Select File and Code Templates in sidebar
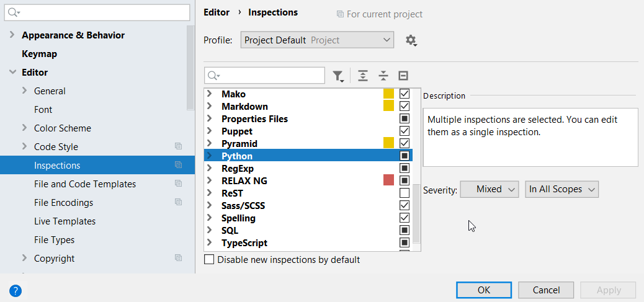This screenshot has height=302, width=644. (x=85, y=184)
